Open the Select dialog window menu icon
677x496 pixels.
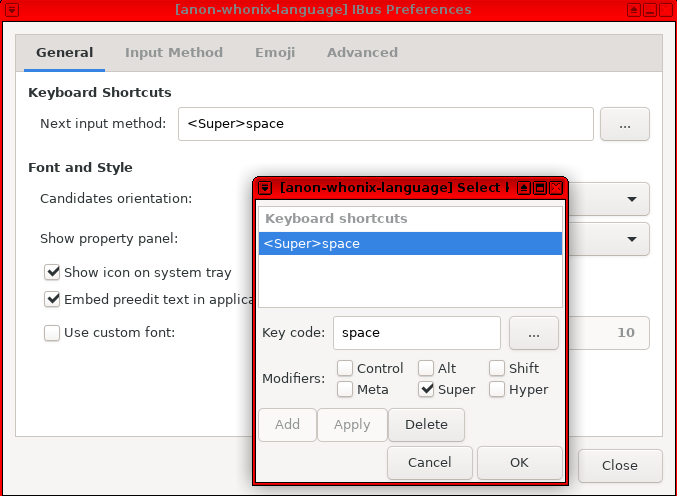[265, 188]
